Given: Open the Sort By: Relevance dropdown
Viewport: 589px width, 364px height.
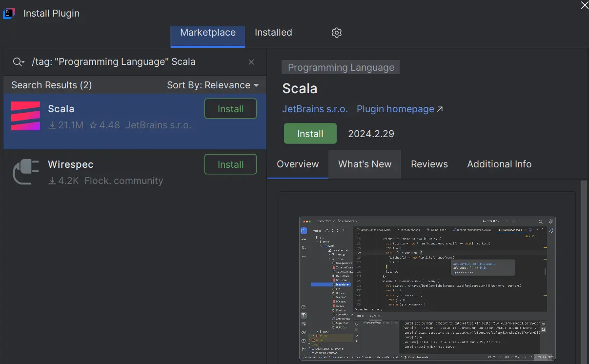Looking at the screenshot, I should pyautogui.click(x=213, y=85).
